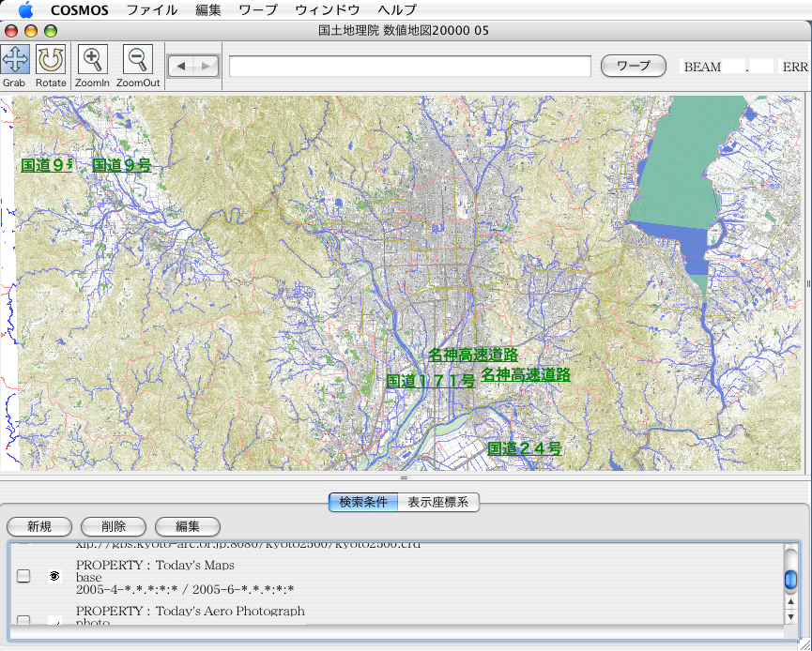The image size is (812, 651).
Task: Check the Today's Aero Photograph checkbox
Action: pos(23,620)
